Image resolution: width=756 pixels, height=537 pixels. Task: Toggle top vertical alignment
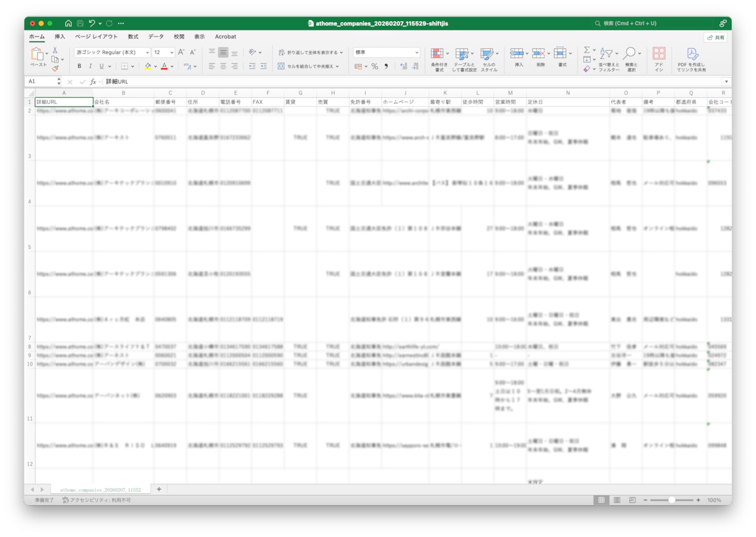pyautogui.click(x=212, y=53)
